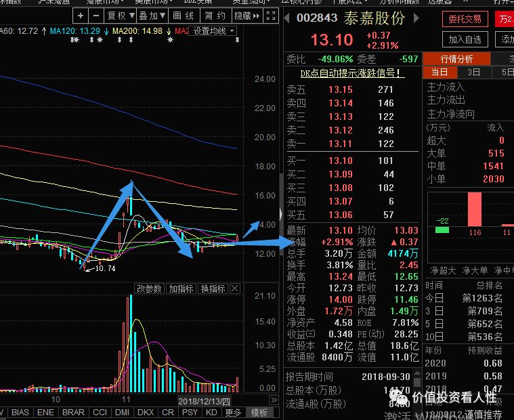Viewport: 514px width, 420px height.
Task: Select the CR indicator tab
Action: tap(168, 412)
